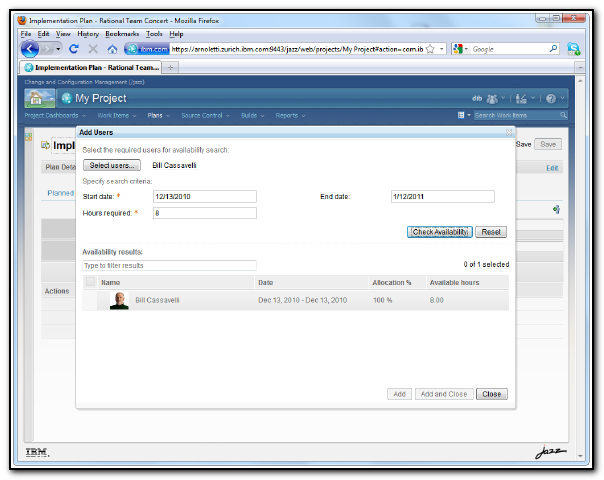Close Add Users dialog with X icon
Viewport: 604px width, 480px height.
click(x=509, y=132)
